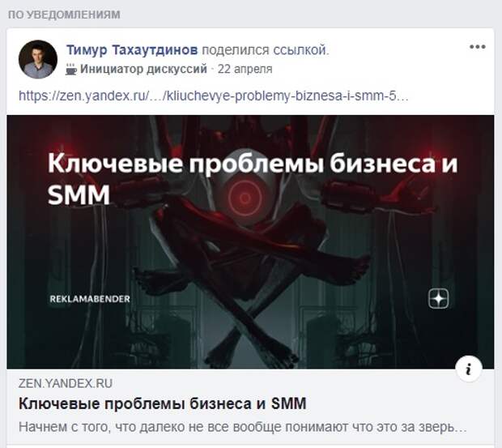502x448 pixels.
Task: Open the 22 апреля post timestamp
Action: (x=245, y=69)
